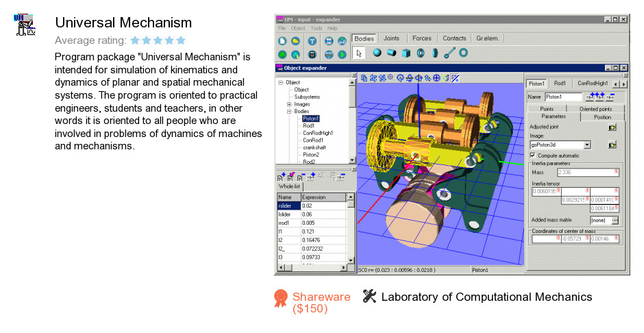Click the green play arrow simulation icon
Image resolution: width=644 pixels, height=333 pixels.
(342, 54)
